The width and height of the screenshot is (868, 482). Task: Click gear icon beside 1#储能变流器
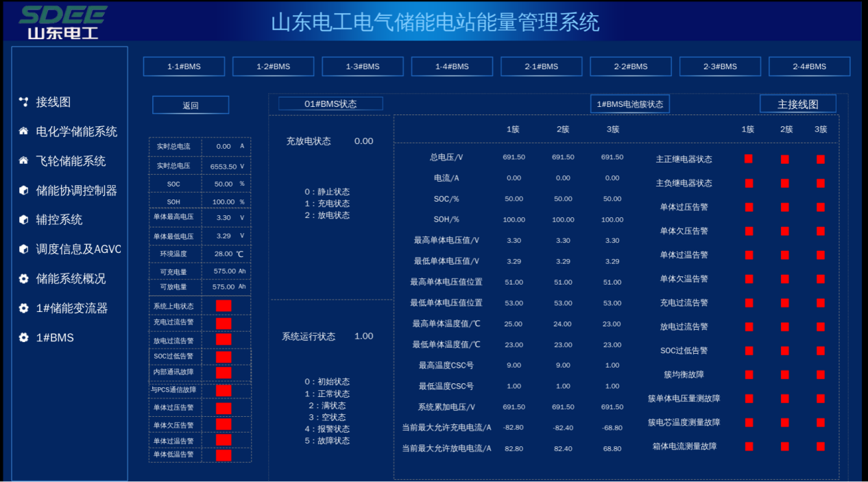coord(23,309)
